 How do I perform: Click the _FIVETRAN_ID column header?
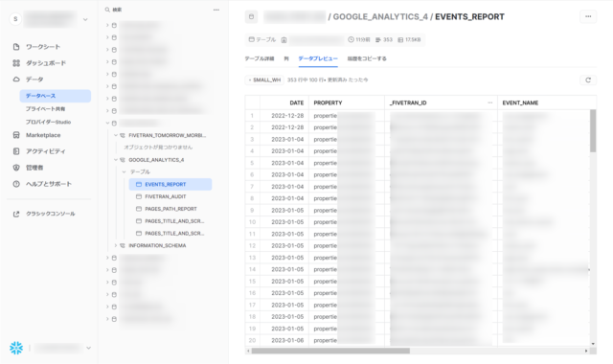coord(441,102)
